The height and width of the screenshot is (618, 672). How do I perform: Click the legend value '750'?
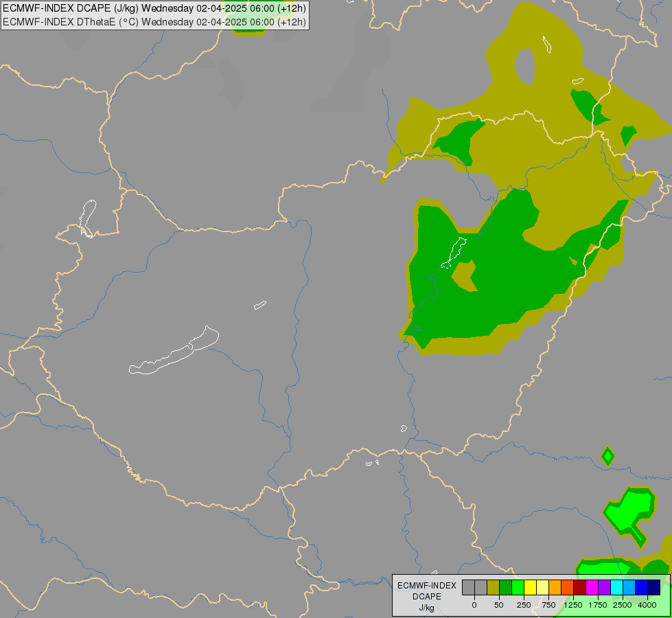coord(548,605)
